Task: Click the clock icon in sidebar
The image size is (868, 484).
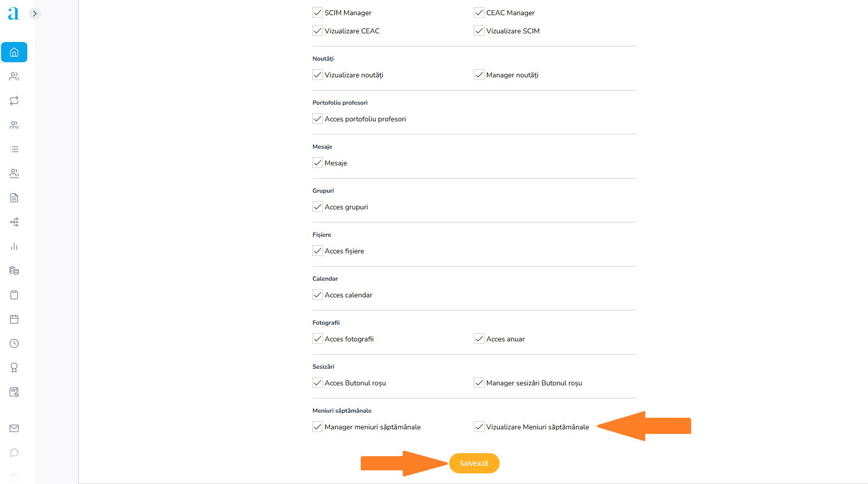Action: pyautogui.click(x=14, y=343)
